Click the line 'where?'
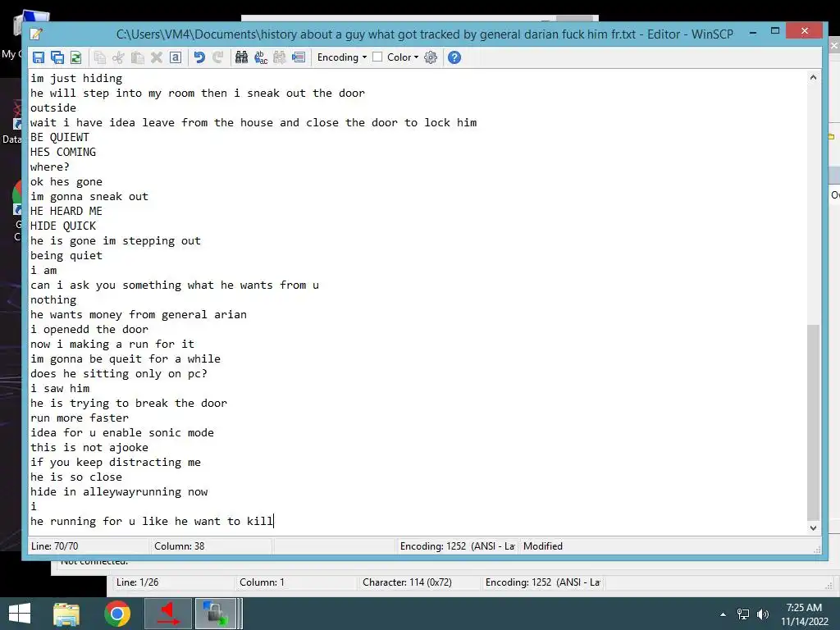The height and width of the screenshot is (630, 840). tap(50, 167)
